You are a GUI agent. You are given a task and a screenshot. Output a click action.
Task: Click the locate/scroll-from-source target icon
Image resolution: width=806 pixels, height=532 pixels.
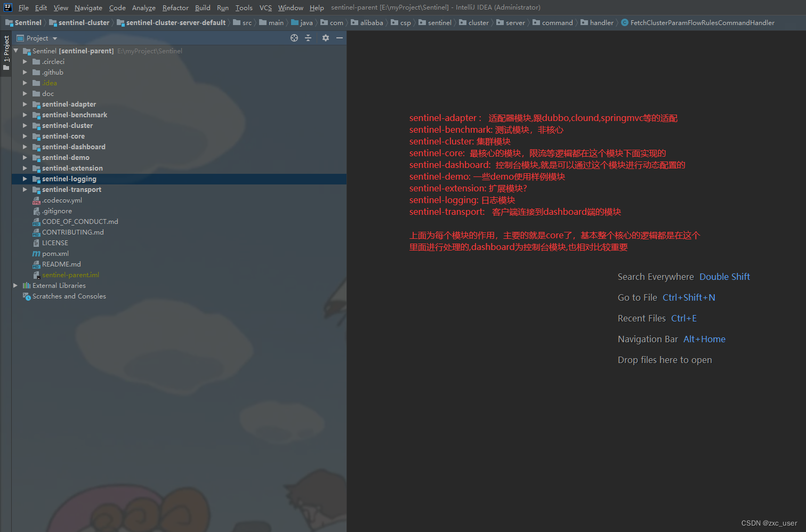(294, 38)
